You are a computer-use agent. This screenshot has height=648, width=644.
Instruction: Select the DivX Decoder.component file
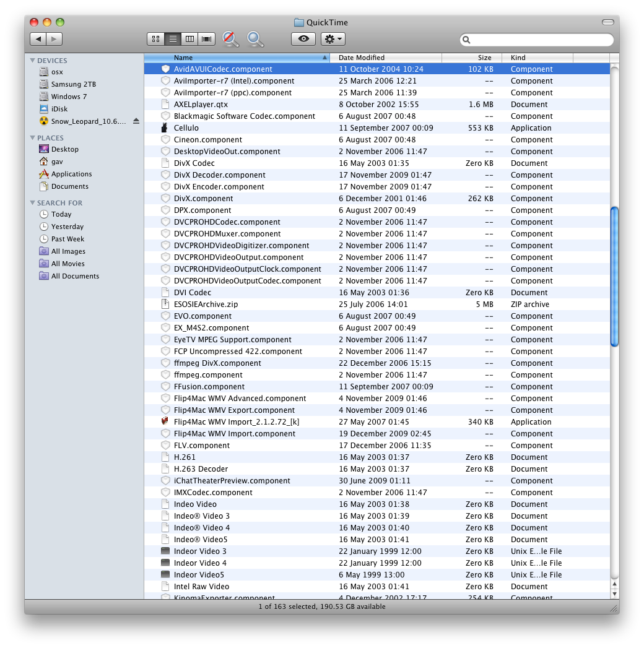(219, 175)
